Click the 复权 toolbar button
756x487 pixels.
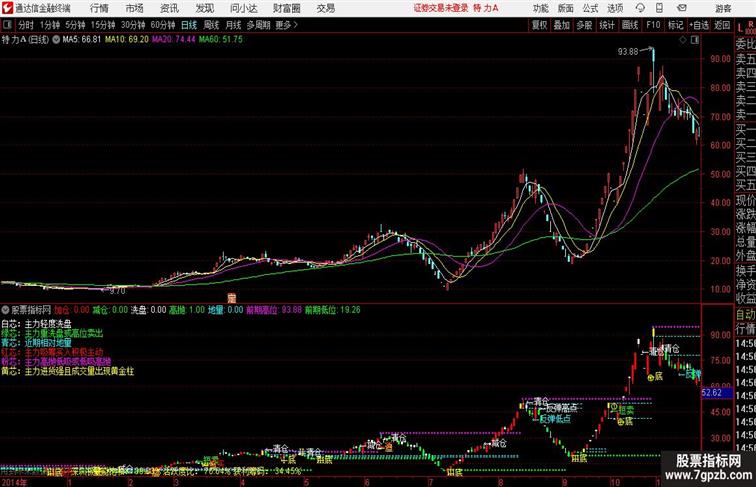pos(540,25)
